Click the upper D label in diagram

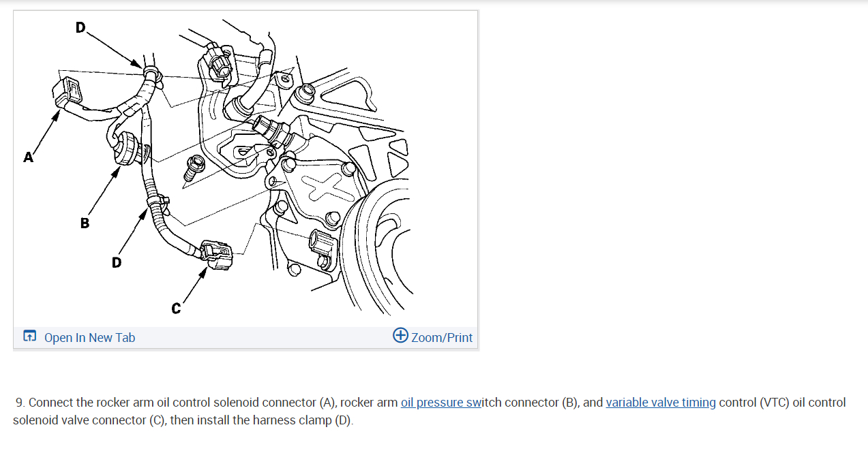coord(81,28)
